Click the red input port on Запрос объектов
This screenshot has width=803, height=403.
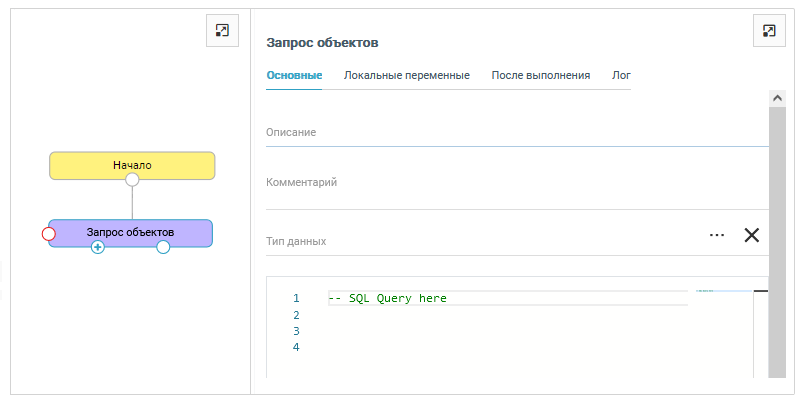tap(48, 233)
